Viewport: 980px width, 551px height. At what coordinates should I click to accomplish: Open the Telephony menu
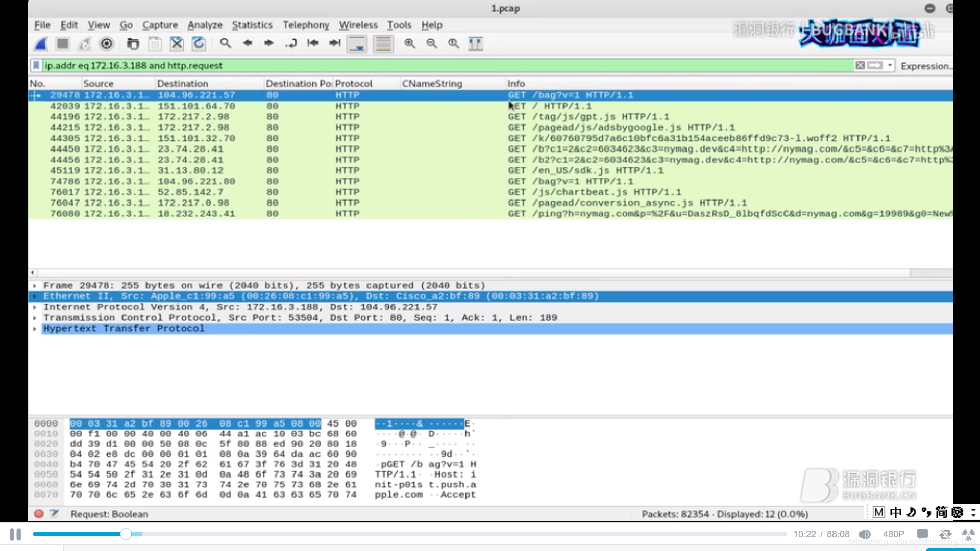(306, 25)
